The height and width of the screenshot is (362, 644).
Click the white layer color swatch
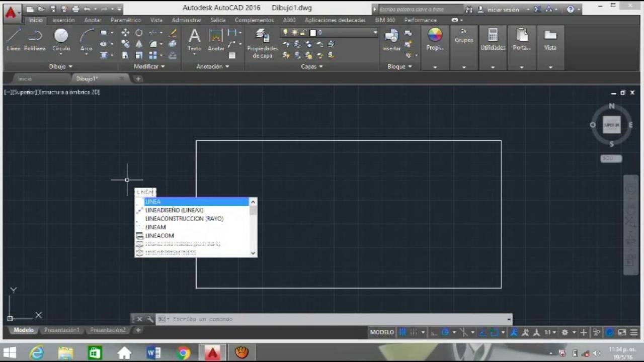(313, 33)
